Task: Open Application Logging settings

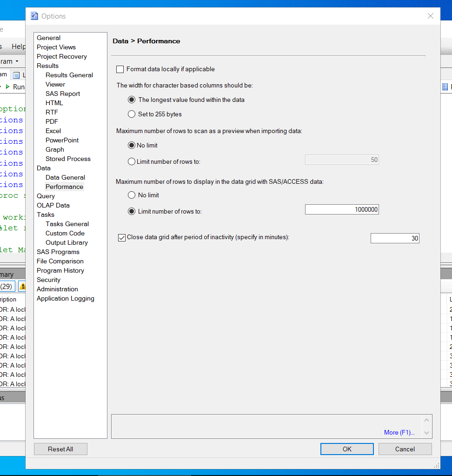Action: tap(66, 298)
